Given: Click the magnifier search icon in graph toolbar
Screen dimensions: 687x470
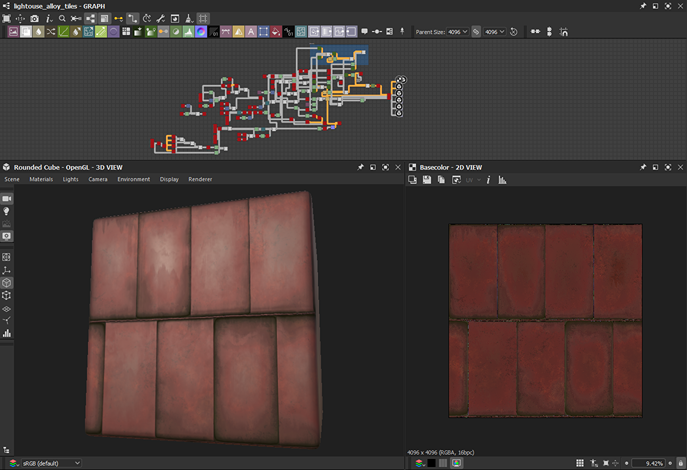Looking at the screenshot, I should (x=62, y=18).
